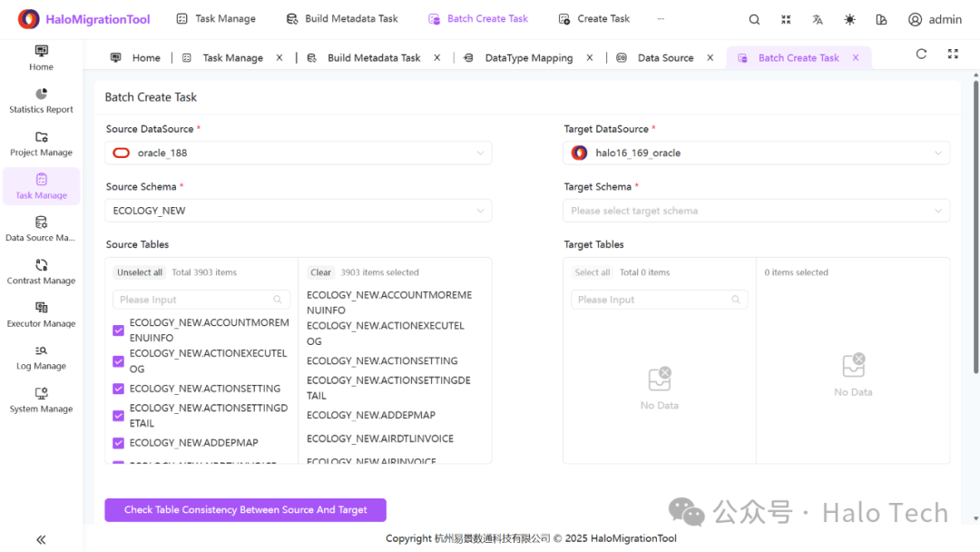
Task: Focus the Source Tables search input
Action: click(201, 300)
